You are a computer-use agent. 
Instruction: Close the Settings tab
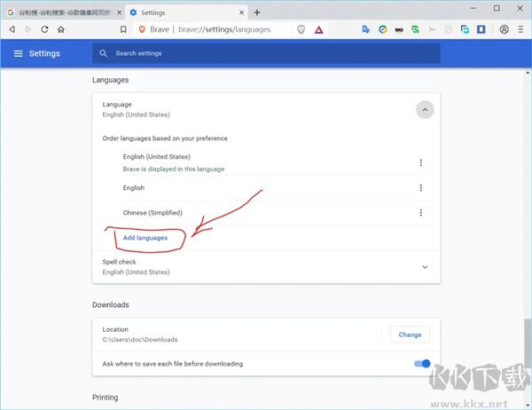[241, 12]
